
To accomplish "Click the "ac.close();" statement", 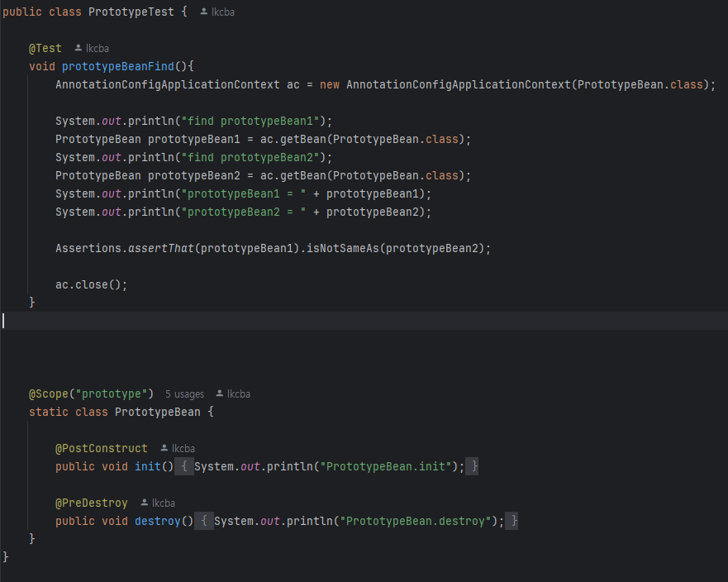I will coord(92,284).
